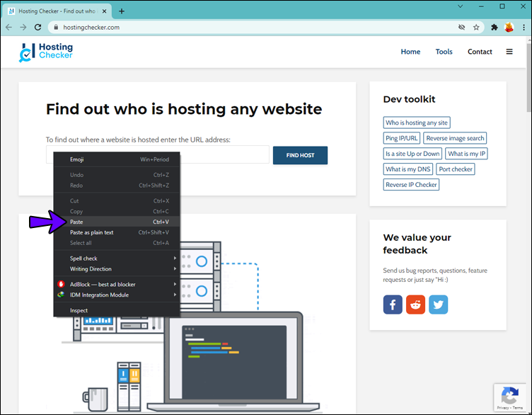
Task: Click the browser forward arrow
Action: (x=23, y=27)
